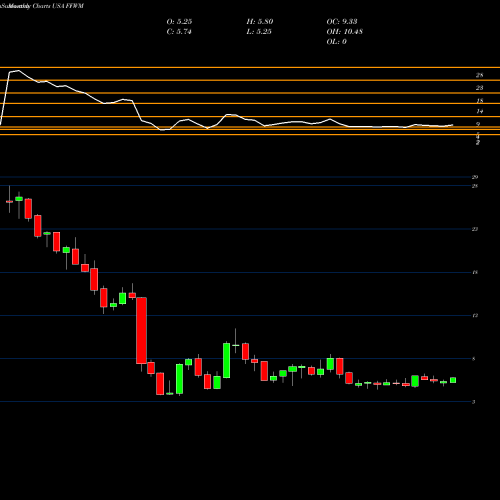Select the close value 'C: 5.74'
The height and width of the screenshot is (500, 500).
point(179,31)
